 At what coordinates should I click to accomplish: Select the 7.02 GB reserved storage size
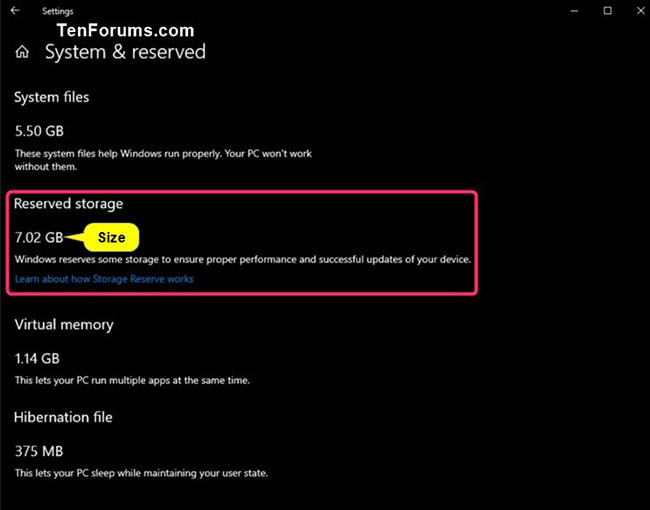pos(39,237)
